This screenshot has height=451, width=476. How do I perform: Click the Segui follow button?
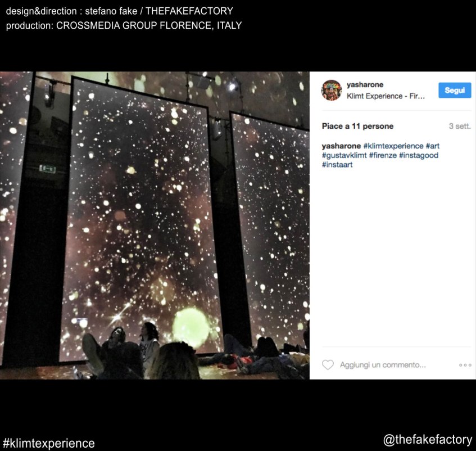[455, 90]
